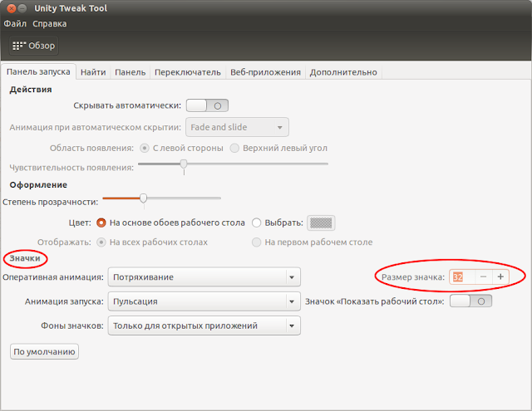This screenshot has height=411, width=532.
Task: Open the Fade and slide animation dropdown
Action: [237, 127]
